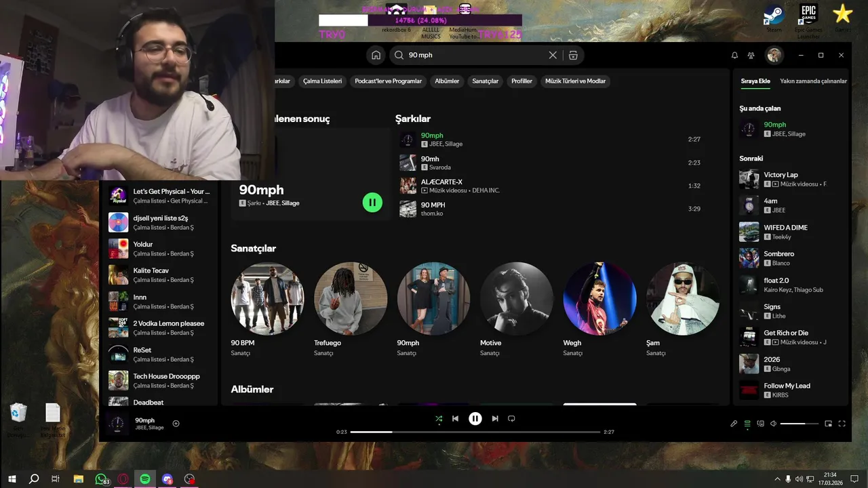The image size is (868, 488).
Task: Toggle shuffle in the player bar
Action: click(x=439, y=419)
